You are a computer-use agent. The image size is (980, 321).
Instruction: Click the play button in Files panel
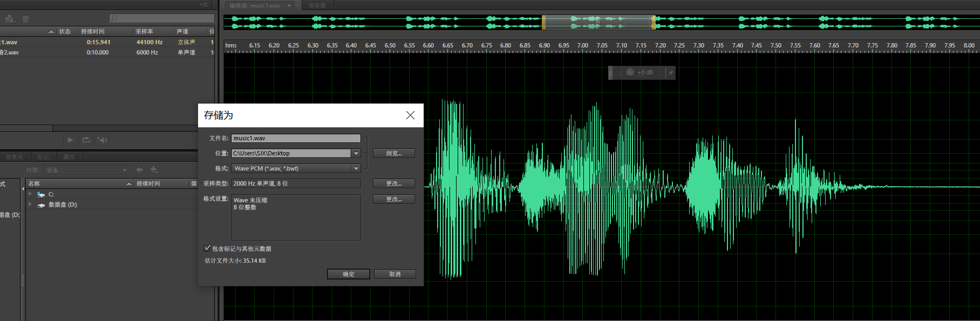[70, 140]
